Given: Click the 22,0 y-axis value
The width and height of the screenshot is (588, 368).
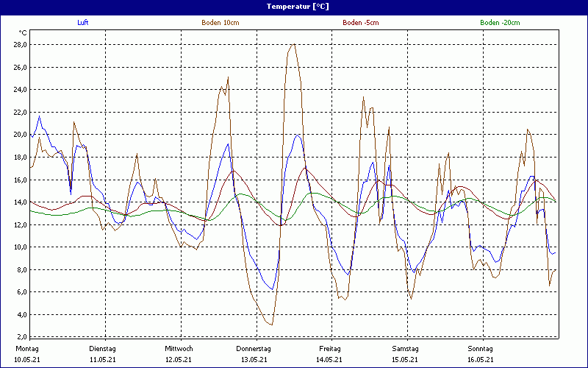Looking at the screenshot, I should click(x=21, y=113).
